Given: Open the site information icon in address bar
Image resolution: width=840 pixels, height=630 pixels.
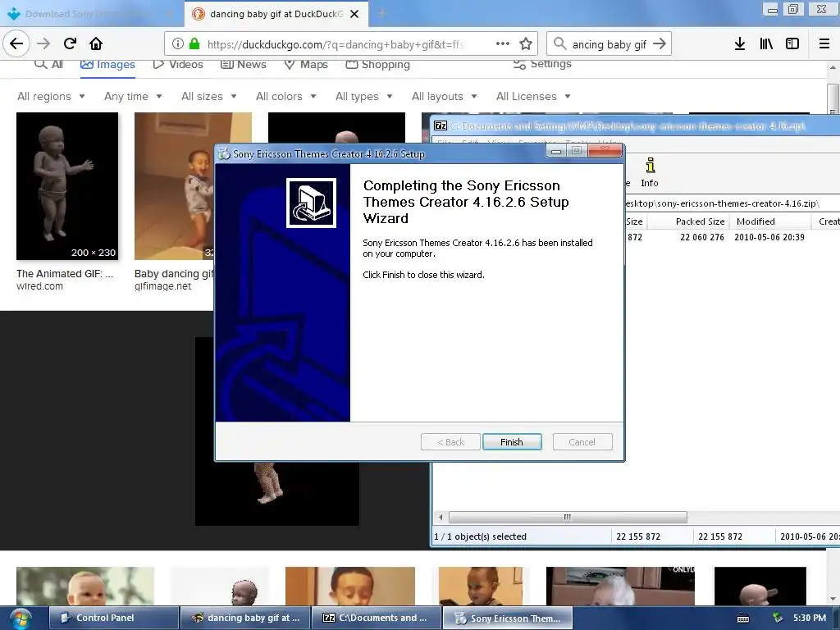Looking at the screenshot, I should click(x=178, y=44).
